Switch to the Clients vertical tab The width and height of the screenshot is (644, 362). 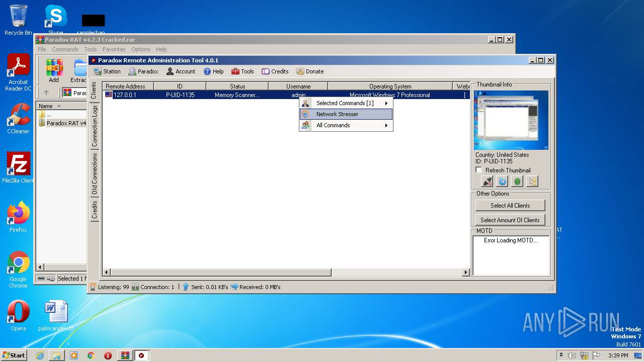tap(94, 90)
